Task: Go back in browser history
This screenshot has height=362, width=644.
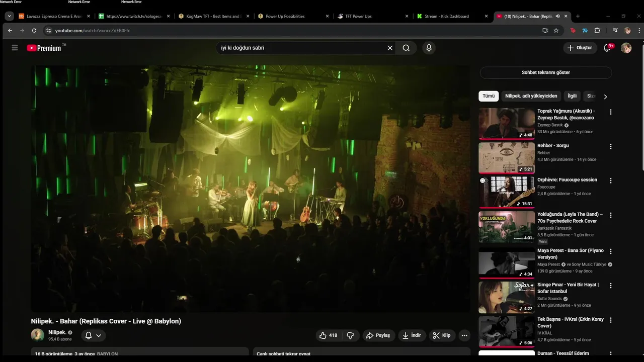Action: click(10, 30)
